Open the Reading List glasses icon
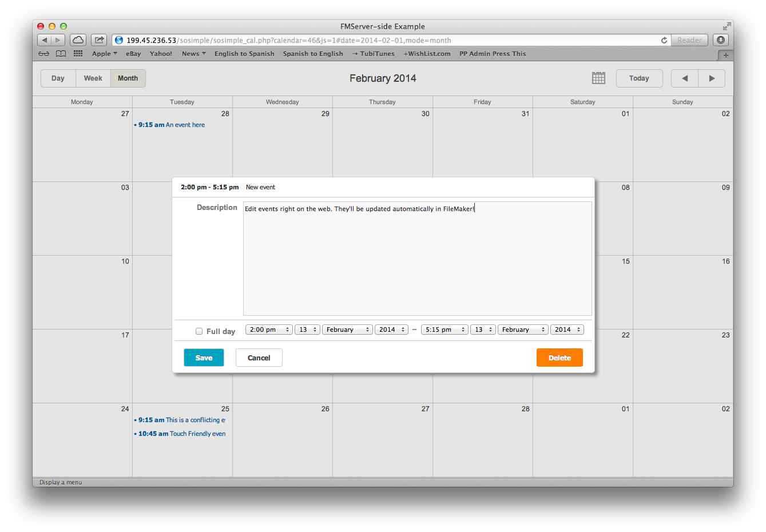This screenshot has width=766, height=532. pos(44,54)
